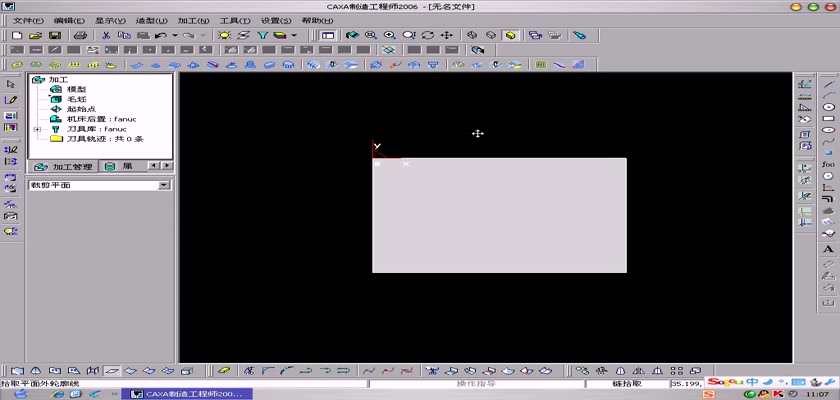Click the Start button on taskbar

20,394
